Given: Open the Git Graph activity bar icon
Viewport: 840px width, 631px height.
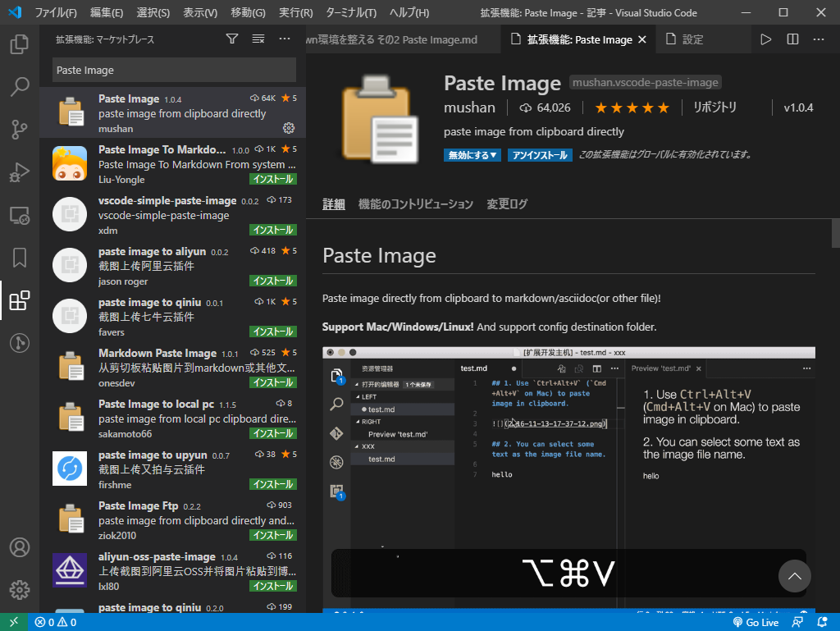Looking at the screenshot, I should click(20, 343).
